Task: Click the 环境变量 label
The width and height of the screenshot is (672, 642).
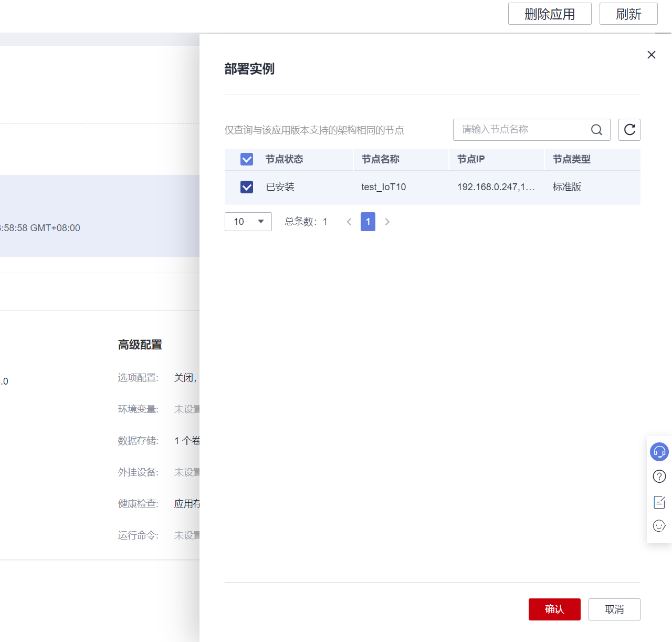Action: click(x=138, y=409)
